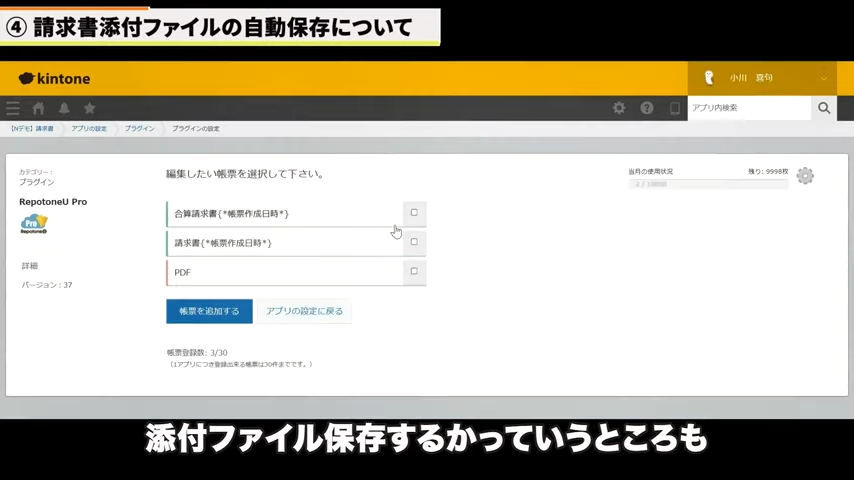Open the hamburger menu icon
The width and height of the screenshot is (854, 480).
point(13,108)
